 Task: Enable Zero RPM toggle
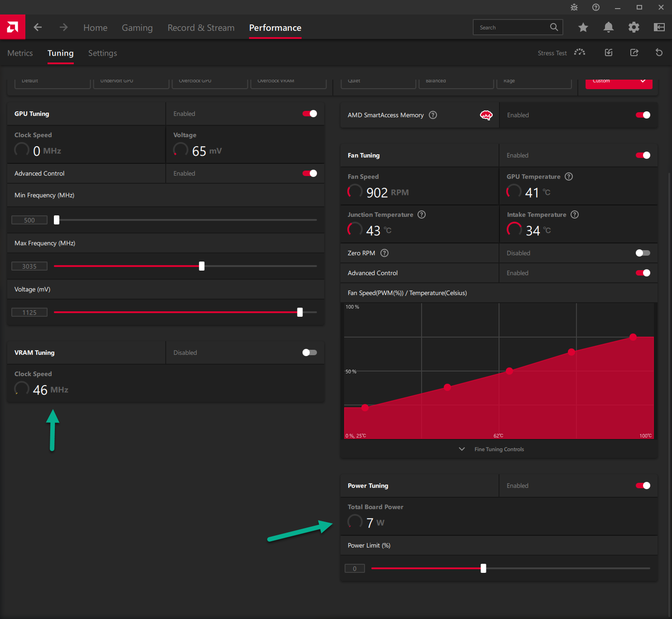click(x=643, y=253)
